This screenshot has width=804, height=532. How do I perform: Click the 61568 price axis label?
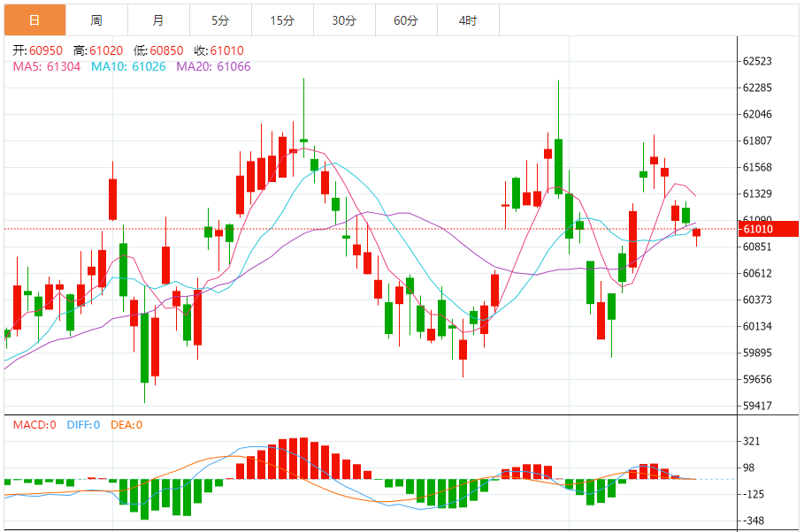(757, 167)
